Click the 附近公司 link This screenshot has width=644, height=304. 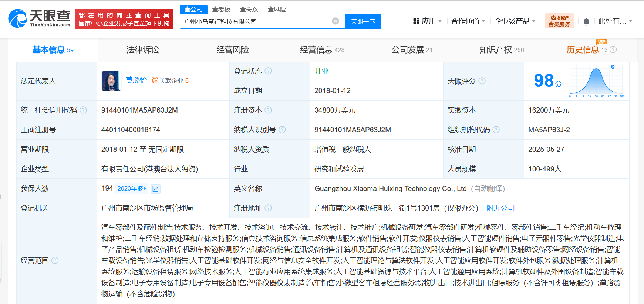click(x=500, y=208)
